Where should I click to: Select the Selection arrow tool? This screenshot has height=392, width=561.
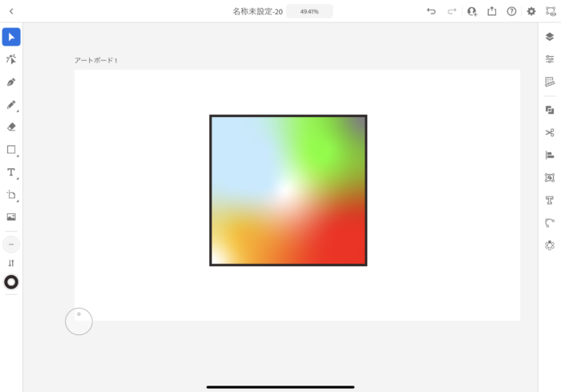click(x=11, y=37)
